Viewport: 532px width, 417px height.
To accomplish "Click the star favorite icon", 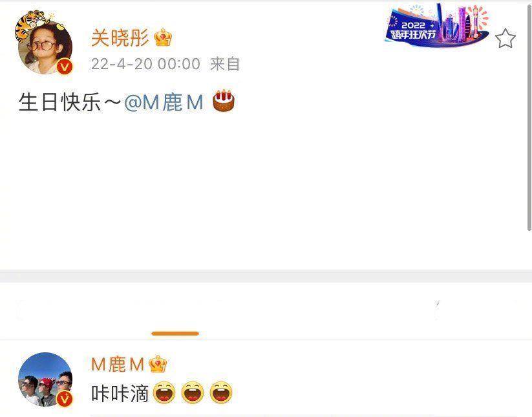I will point(505,38).
